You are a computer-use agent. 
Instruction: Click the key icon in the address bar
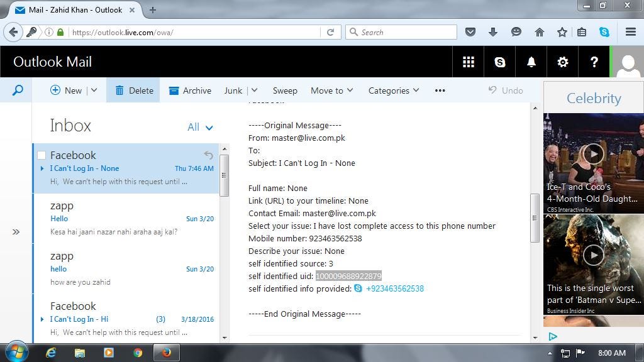pyautogui.click(x=31, y=32)
